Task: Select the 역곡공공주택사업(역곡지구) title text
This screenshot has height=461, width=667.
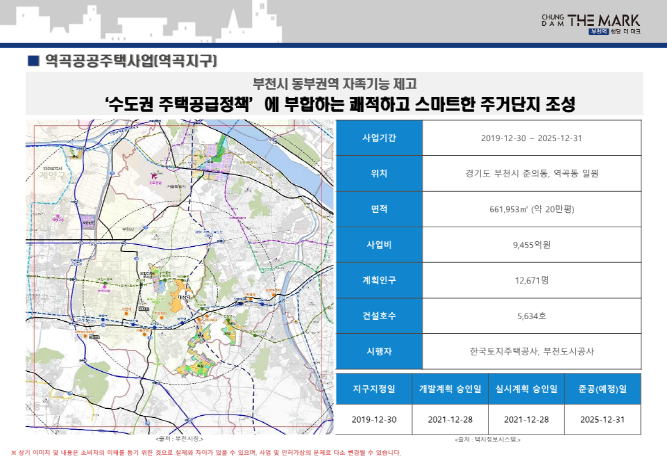Action: click(130, 61)
